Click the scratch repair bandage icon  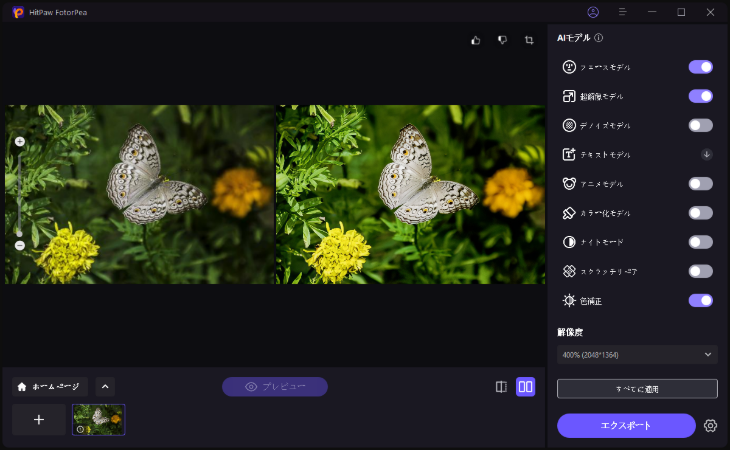click(x=569, y=271)
